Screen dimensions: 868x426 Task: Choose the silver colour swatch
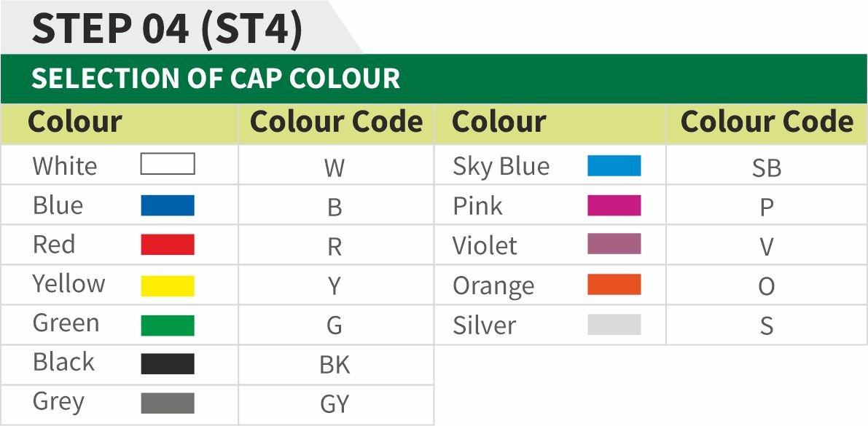point(614,324)
